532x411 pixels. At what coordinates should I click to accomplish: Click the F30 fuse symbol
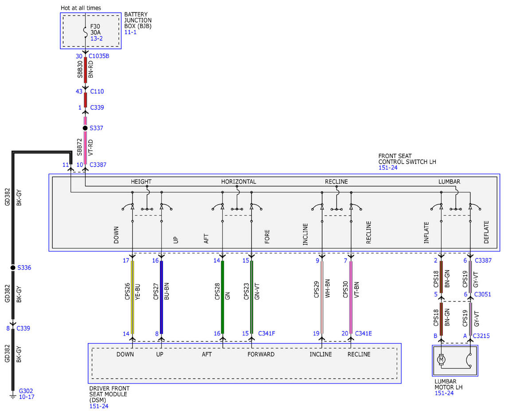point(85,32)
